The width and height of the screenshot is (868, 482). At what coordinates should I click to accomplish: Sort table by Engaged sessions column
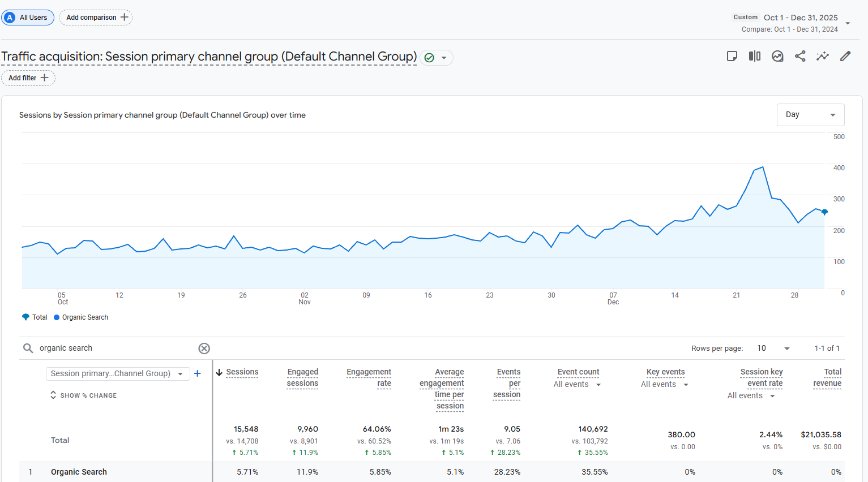coord(302,377)
